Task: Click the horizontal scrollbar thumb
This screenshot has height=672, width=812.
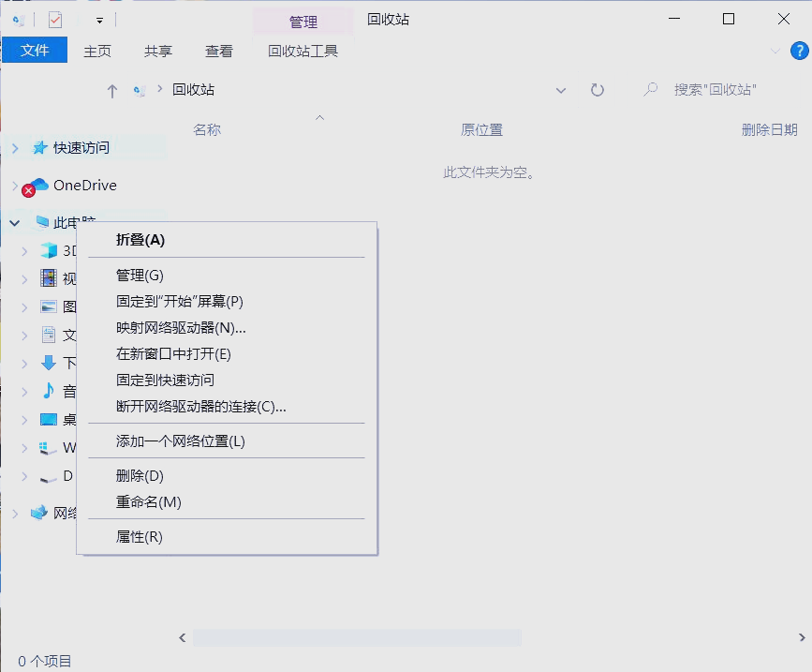Action: [357, 638]
